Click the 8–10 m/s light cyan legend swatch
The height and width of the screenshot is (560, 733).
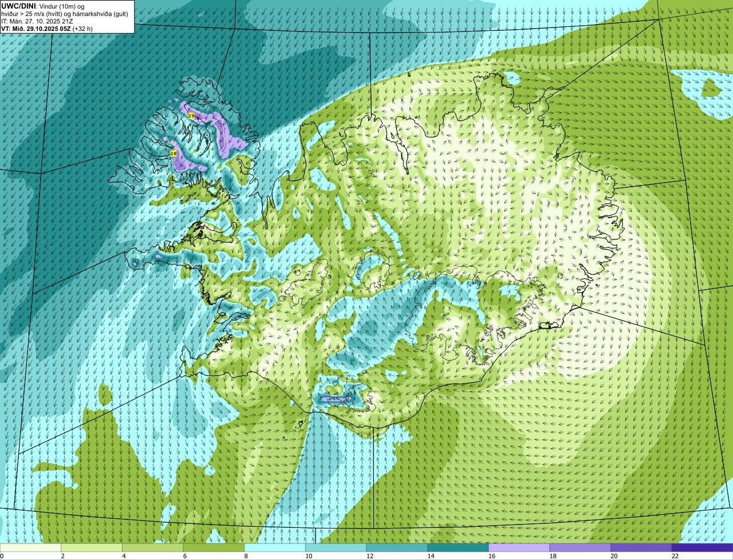tap(275, 547)
